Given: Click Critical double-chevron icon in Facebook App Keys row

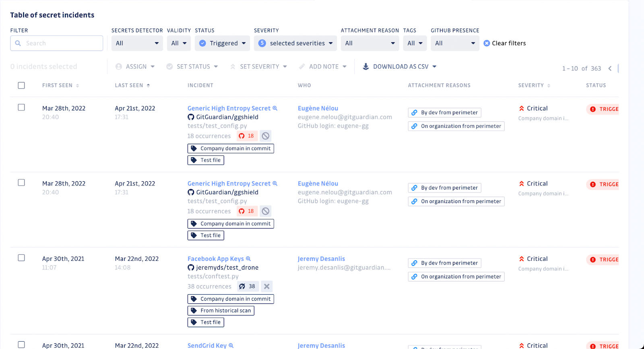Looking at the screenshot, I should [x=522, y=259].
